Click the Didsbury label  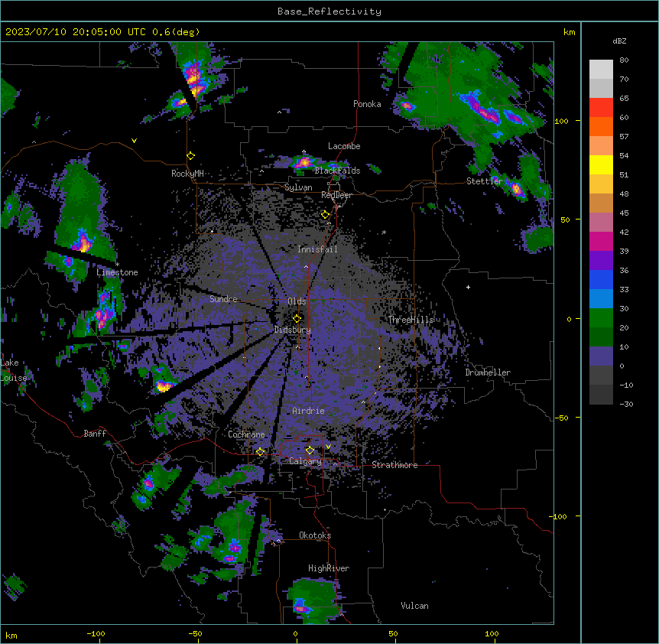(292, 330)
